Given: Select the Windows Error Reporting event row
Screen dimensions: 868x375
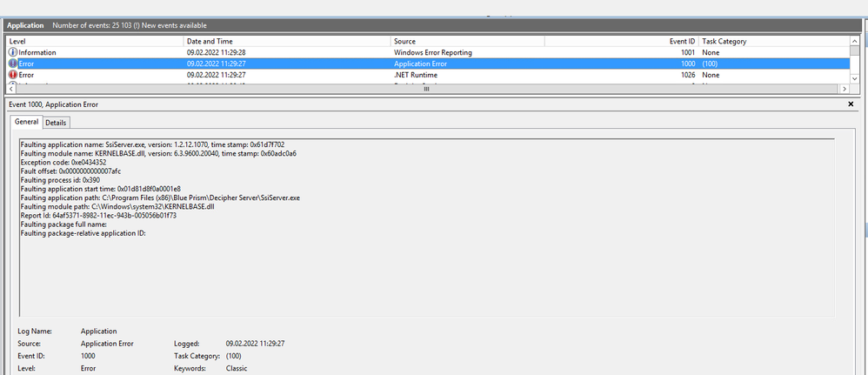Looking at the screenshot, I should pyautogui.click(x=428, y=52).
